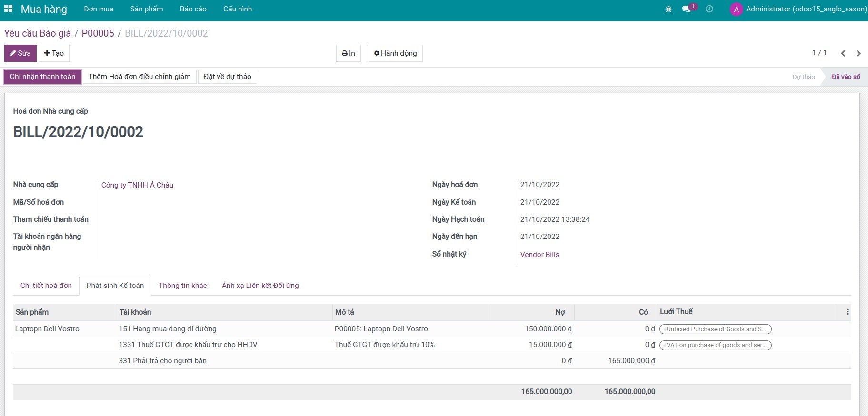The height and width of the screenshot is (416, 868).
Task: Go to previous record arrow
Action: [843, 53]
